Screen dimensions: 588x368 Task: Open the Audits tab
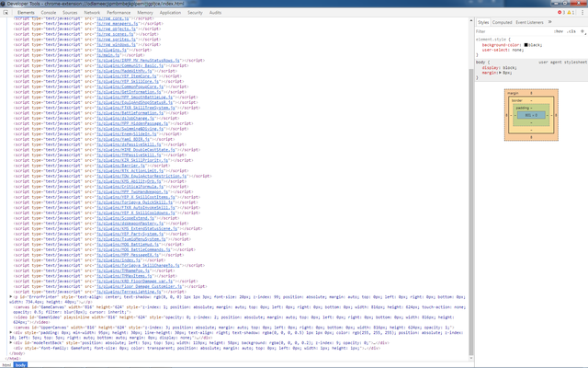point(215,12)
